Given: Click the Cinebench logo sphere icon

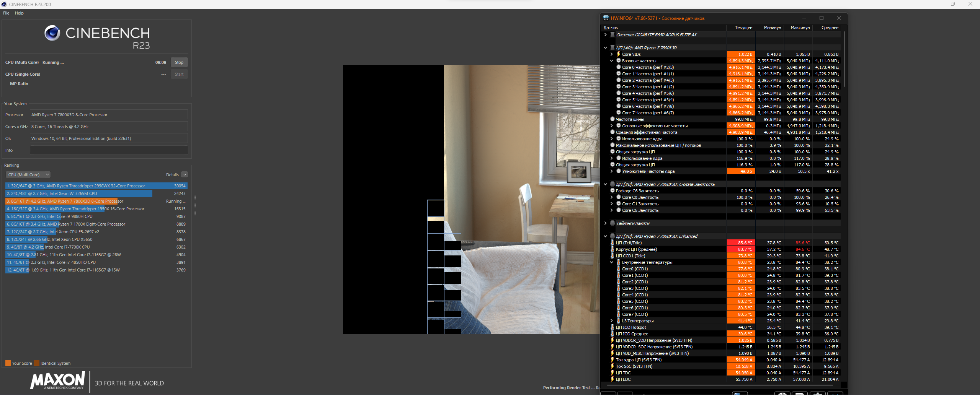Looking at the screenshot, I should coord(52,33).
